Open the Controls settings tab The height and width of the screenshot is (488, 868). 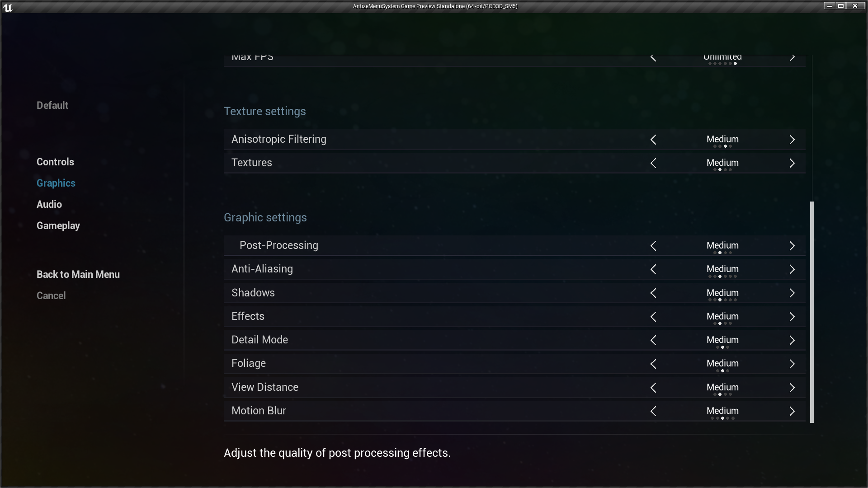tap(55, 162)
